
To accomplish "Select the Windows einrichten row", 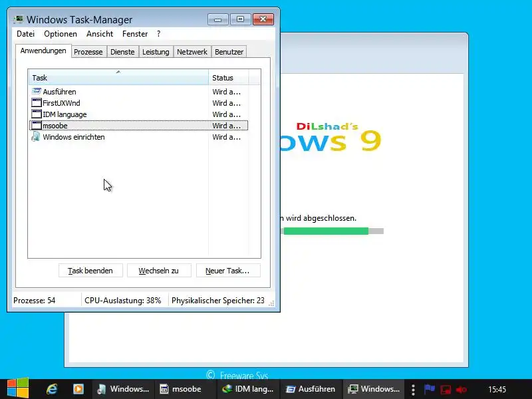I will pos(139,137).
